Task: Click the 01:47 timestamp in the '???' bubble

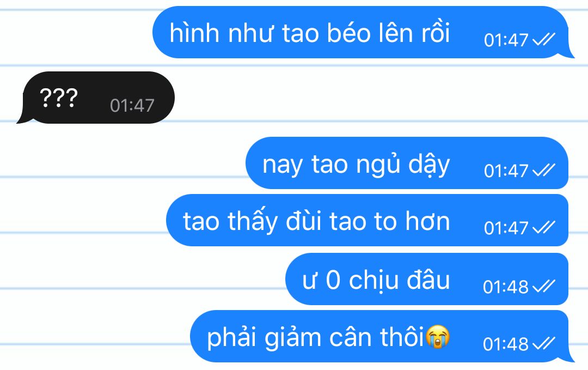Action: click(x=132, y=106)
